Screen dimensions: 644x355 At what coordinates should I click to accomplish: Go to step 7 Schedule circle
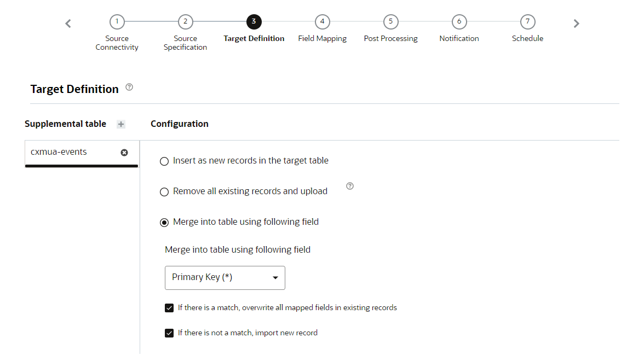point(527,22)
